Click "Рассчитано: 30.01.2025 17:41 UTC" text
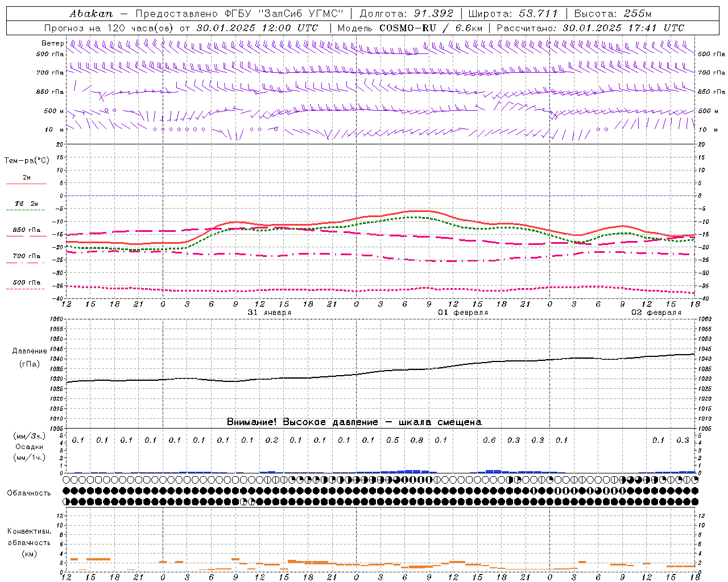 click(x=590, y=28)
